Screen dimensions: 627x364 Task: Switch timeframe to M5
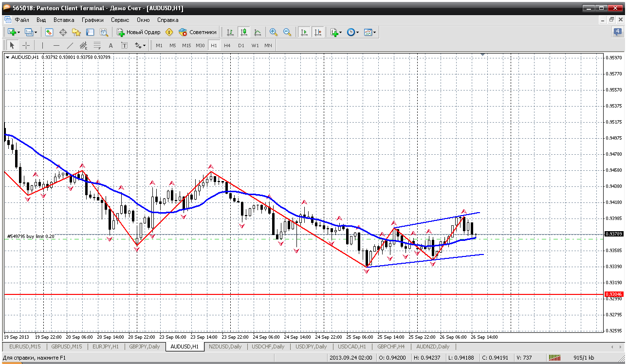click(173, 45)
